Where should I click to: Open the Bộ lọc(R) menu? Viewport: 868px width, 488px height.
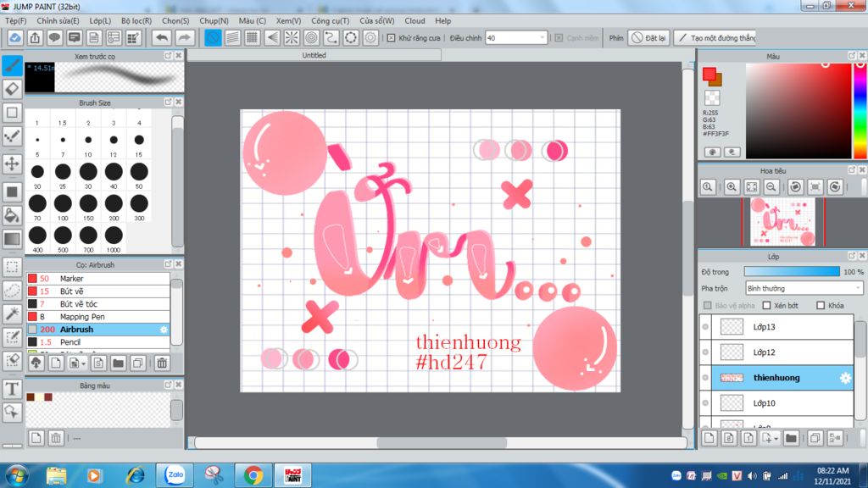click(x=136, y=20)
